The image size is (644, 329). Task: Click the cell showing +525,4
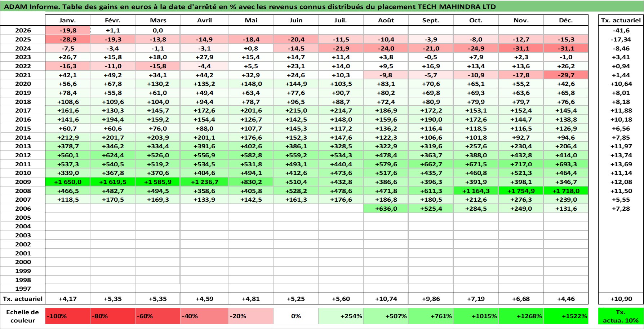431,209
